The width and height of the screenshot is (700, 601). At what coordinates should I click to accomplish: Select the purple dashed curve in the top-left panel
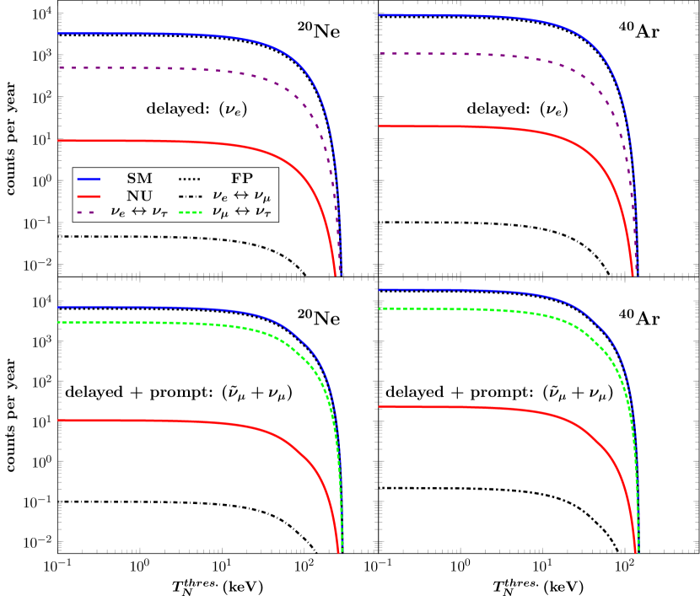pos(169,69)
